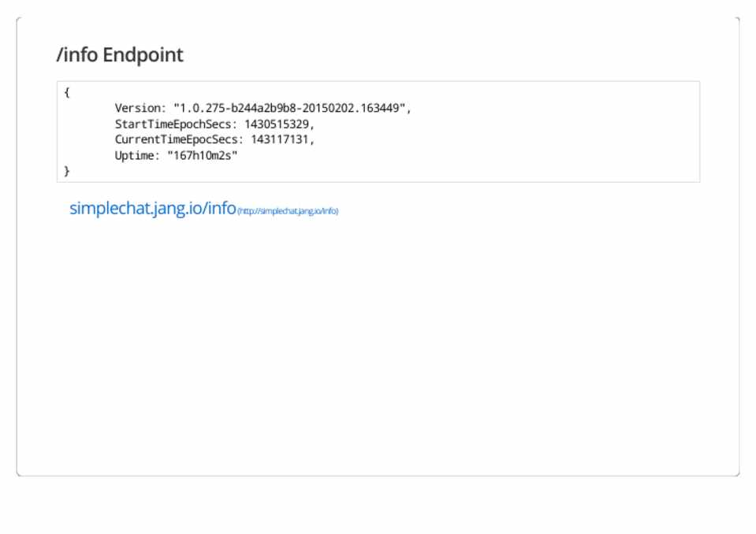Image resolution: width=756 pixels, height=534 pixels.
Task: Click the word "Endpoint" in the title
Action: (x=143, y=55)
